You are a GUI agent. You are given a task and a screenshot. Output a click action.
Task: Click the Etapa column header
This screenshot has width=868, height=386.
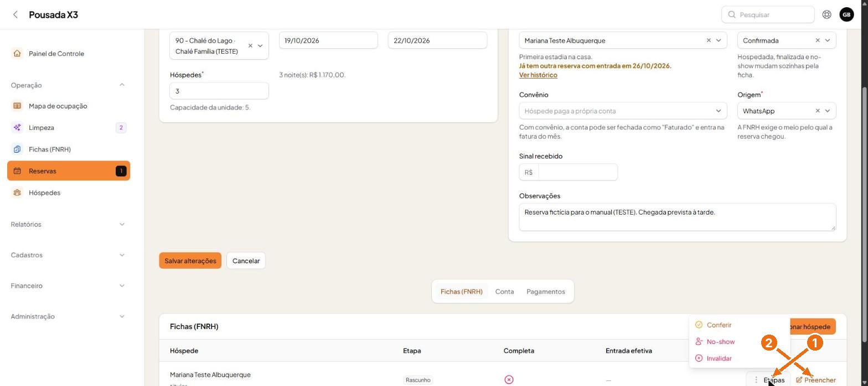pyautogui.click(x=412, y=351)
